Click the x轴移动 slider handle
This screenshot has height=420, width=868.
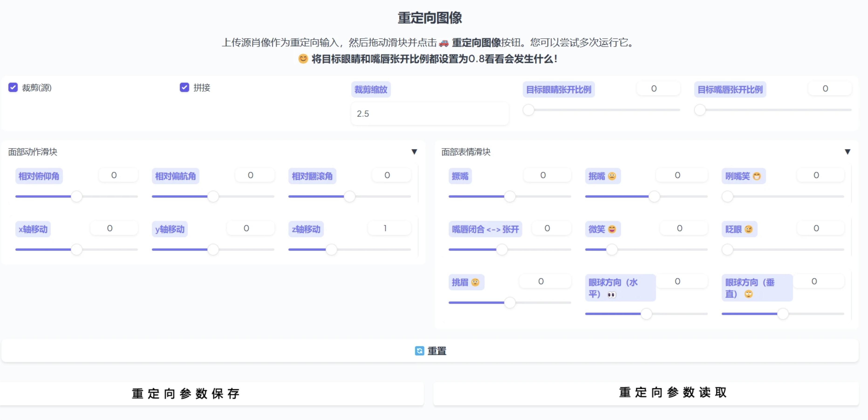coord(76,250)
